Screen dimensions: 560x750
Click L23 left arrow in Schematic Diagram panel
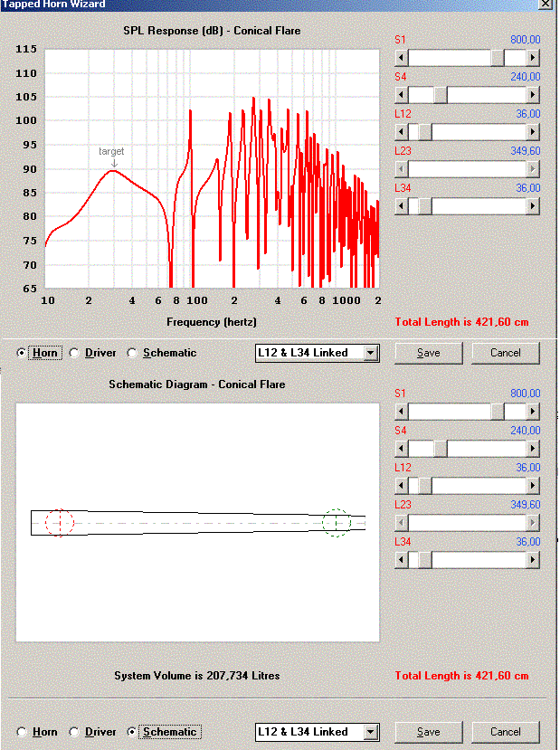[x=402, y=523]
